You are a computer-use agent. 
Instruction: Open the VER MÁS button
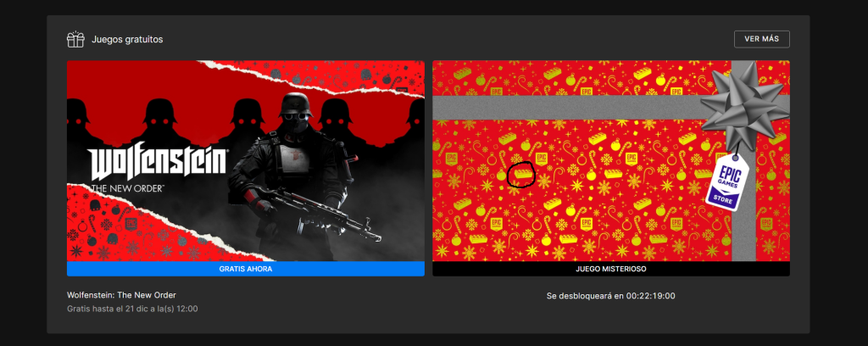(761, 39)
